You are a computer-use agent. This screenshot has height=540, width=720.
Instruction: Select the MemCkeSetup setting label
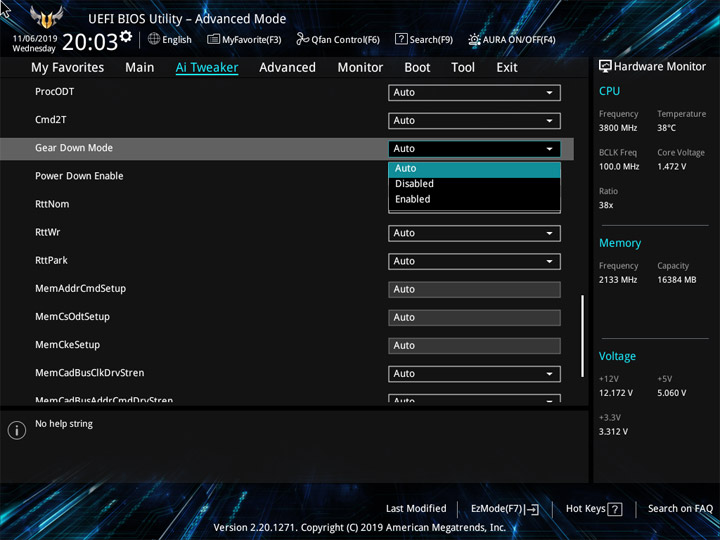point(68,345)
